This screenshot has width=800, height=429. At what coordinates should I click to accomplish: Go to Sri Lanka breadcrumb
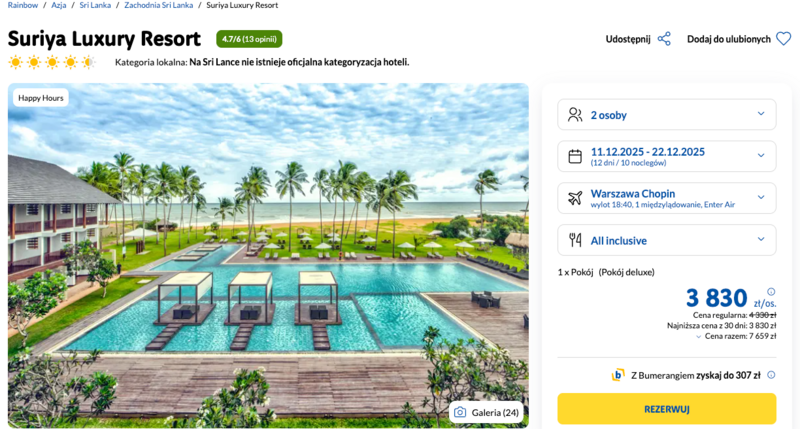pyautogui.click(x=97, y=6)
